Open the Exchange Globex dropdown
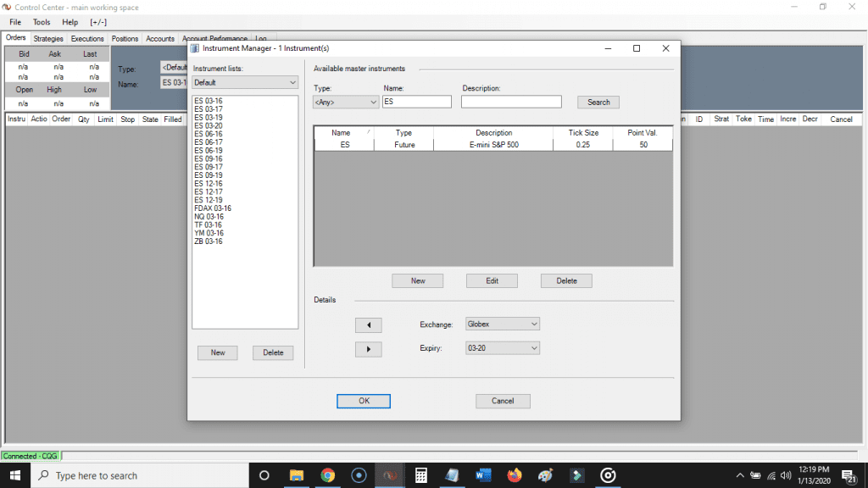 [x=502, y=324]
